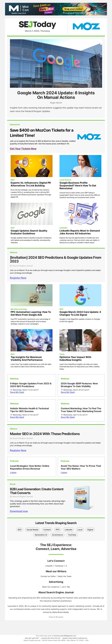
Task: Click the MOZ logo in the header
Action: (x=86, y=26)
